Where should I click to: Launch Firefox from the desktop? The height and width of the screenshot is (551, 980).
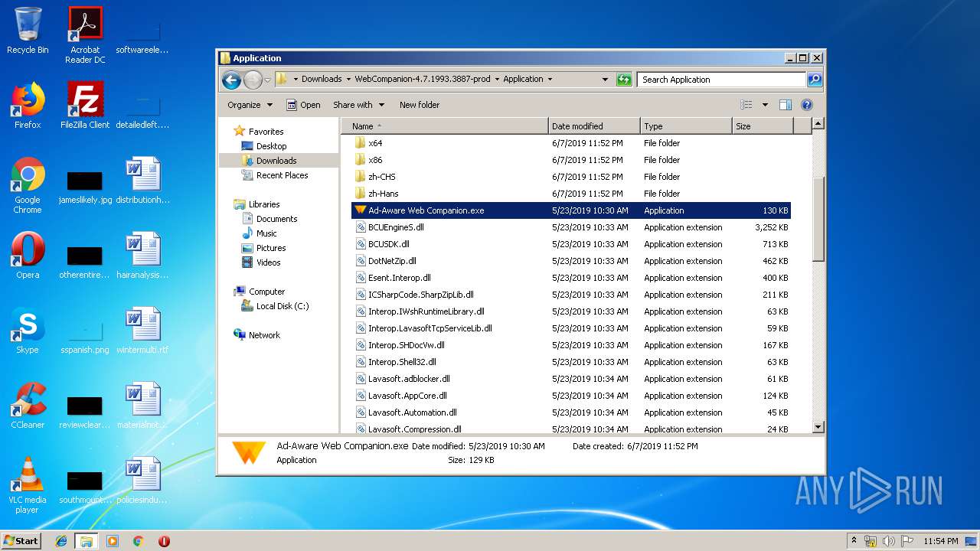[28, 106]
